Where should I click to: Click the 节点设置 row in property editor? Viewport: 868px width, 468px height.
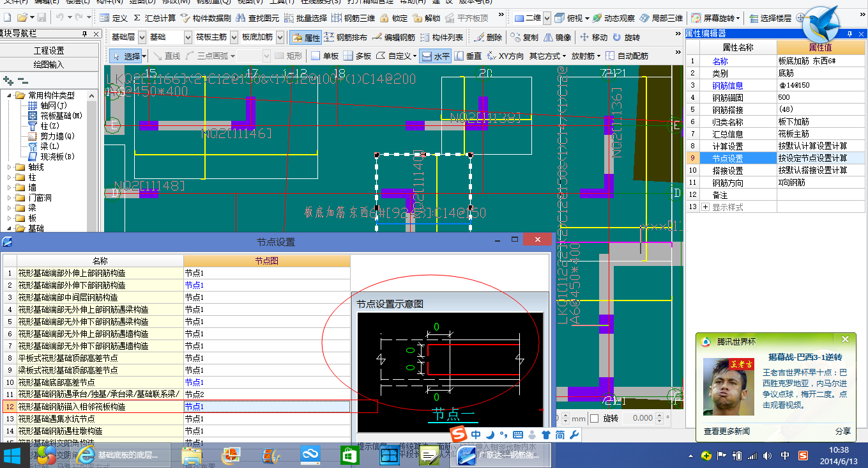[775, 158]
